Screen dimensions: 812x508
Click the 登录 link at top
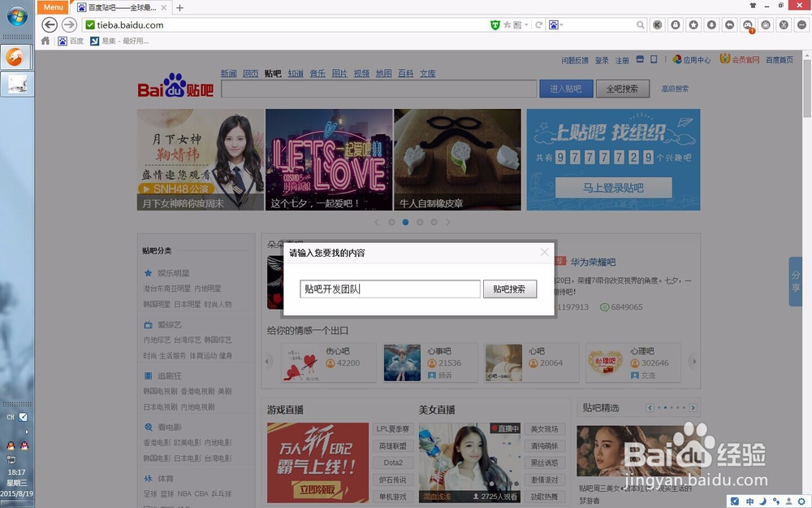coord(602,60)
